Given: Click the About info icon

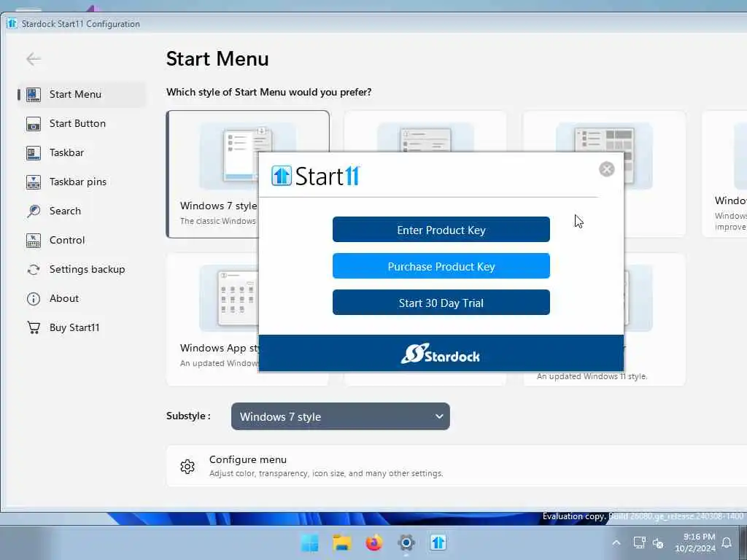Looking at the screenshot, I should click(x=34, y=298).
